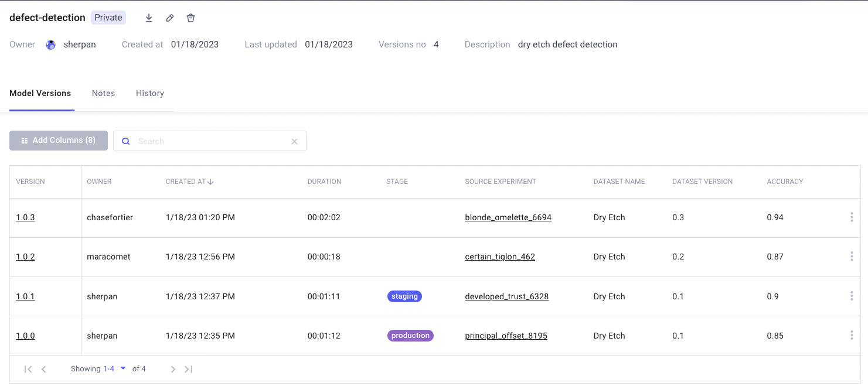The width and height of the screenshot is (868, 386).
Task: Sort by the Created At column header
Action: point(189,182)
